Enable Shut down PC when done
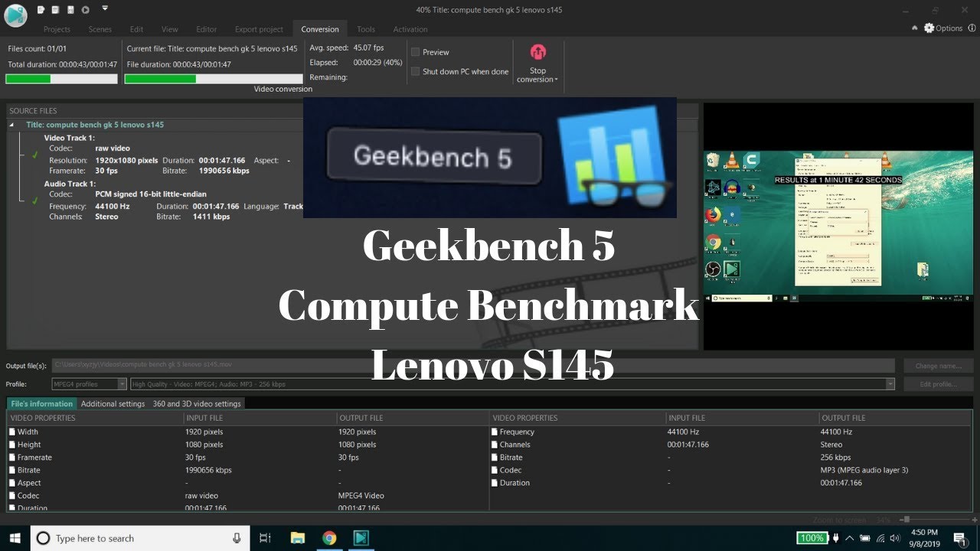The image size is (980, 551). click(x=415, y=71)
